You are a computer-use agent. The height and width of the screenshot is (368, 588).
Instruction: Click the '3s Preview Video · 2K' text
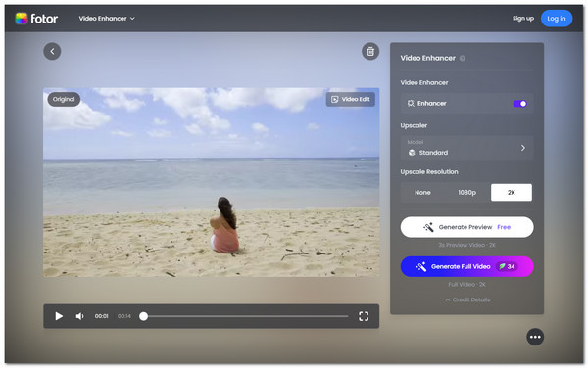click(466, 245)
